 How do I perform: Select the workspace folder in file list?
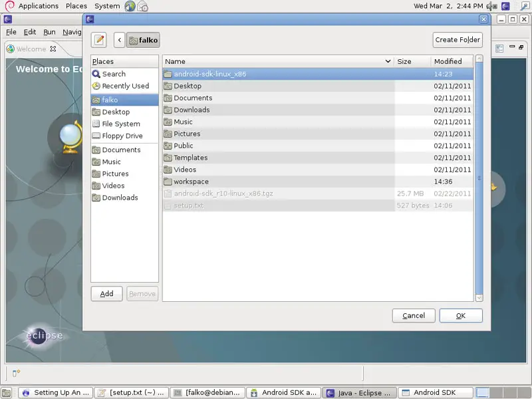(318, 182)
